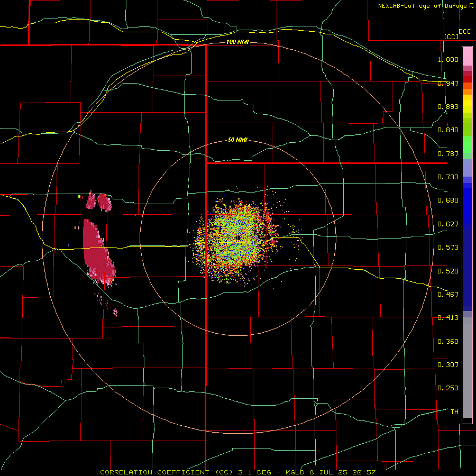Click the DCC label above the color bar
476x476 pixels.
pyautogui.click(x=464, y=32)
